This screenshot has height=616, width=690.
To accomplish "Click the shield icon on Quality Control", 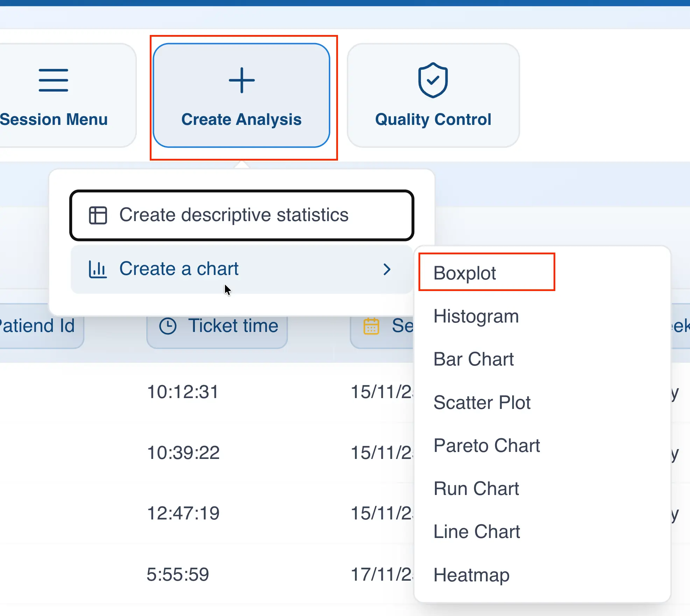I will pos(433,81).
